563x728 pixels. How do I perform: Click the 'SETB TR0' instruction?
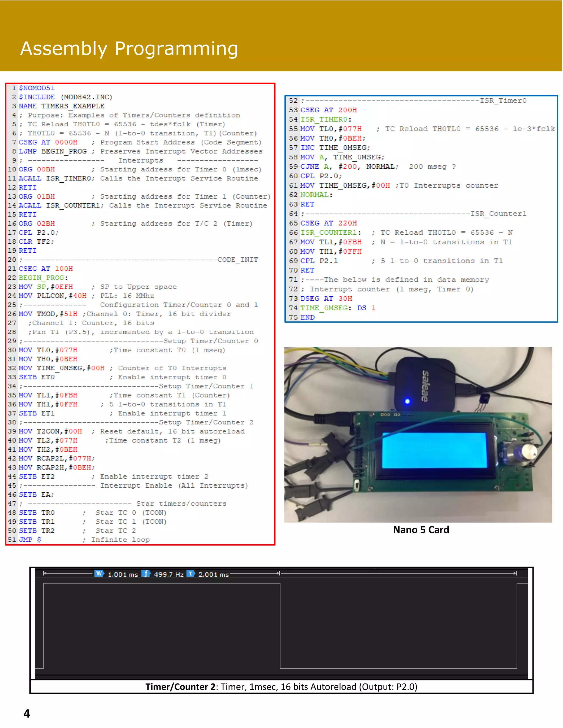(x=37, y=513)
